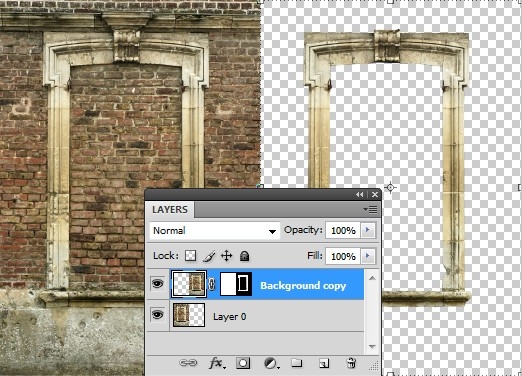Select Background copy layer mask thumbnail
Image resolution: width=522 pixels, height=376 pixels.
[236, 284]
